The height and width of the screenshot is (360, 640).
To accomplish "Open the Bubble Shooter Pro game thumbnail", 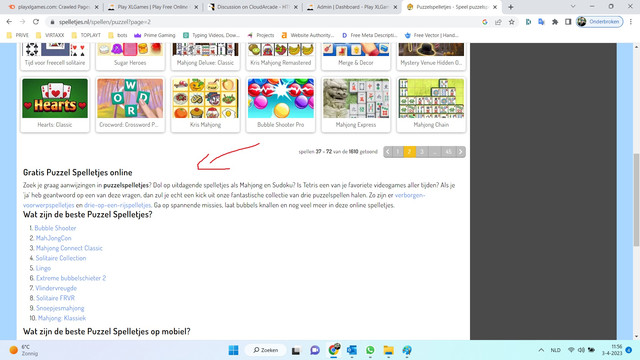I will click(x=280, y=98).
